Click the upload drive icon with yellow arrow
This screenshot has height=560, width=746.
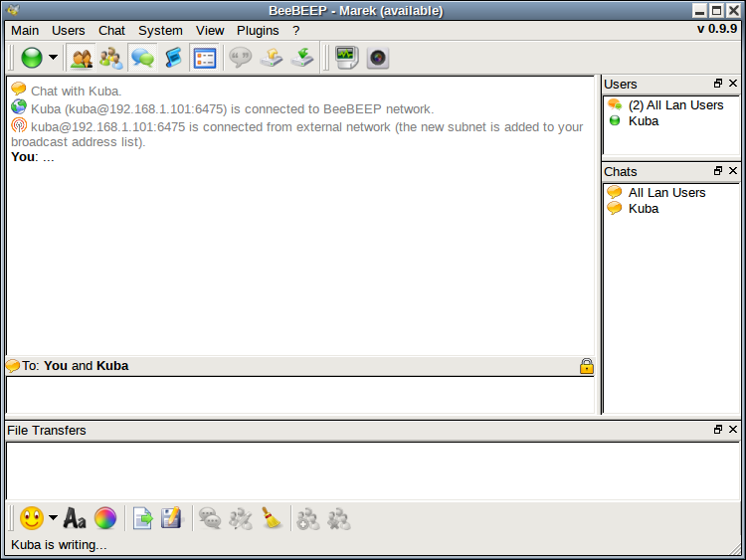point(272,58)
